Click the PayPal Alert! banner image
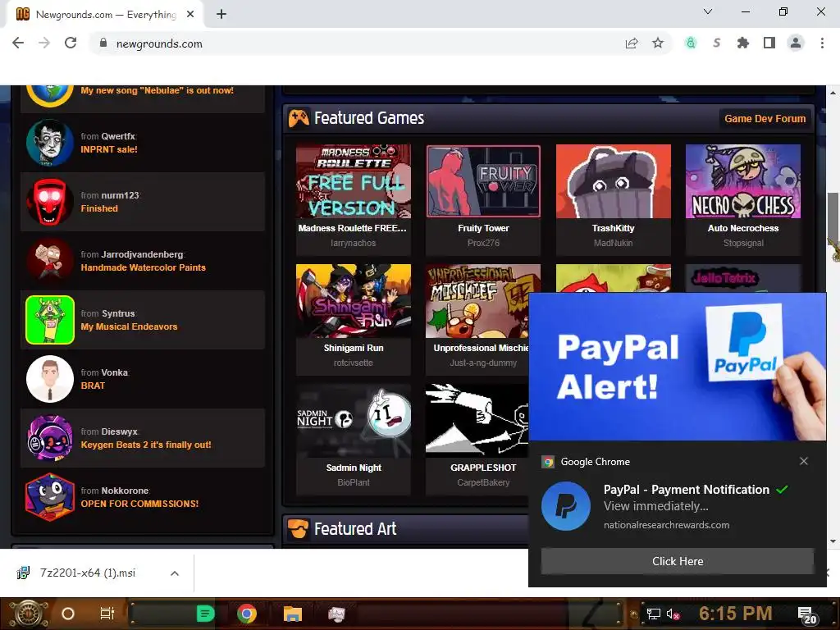840x630 pixels. [677, 367]
